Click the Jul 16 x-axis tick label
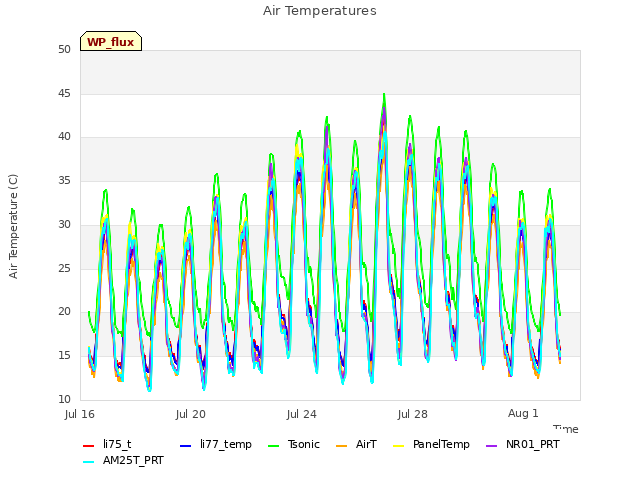 pyautogui.click(x=80, y=414)
